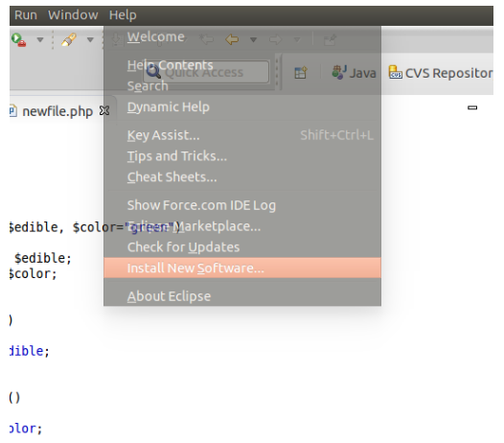This screenshot has width=504, height=443.
Task: Open About Eclipse
Action: [242, 296]
